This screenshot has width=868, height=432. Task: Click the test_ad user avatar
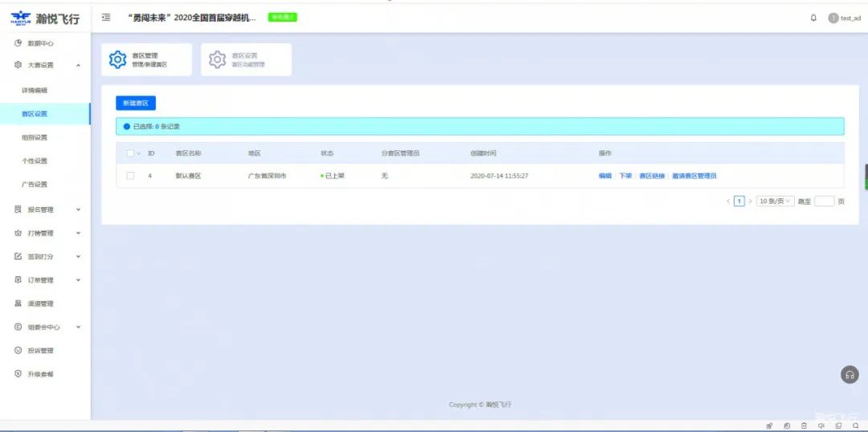tap(833, 18)
